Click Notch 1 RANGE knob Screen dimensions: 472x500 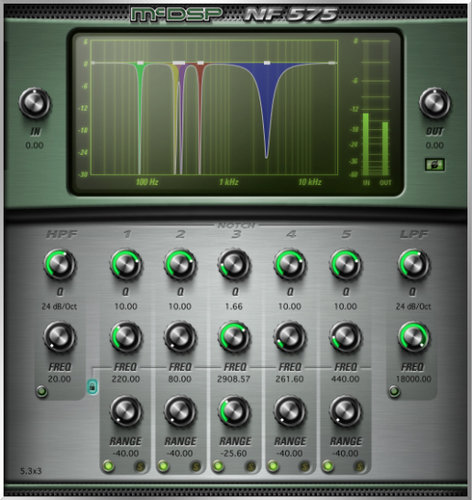point(126,411)
